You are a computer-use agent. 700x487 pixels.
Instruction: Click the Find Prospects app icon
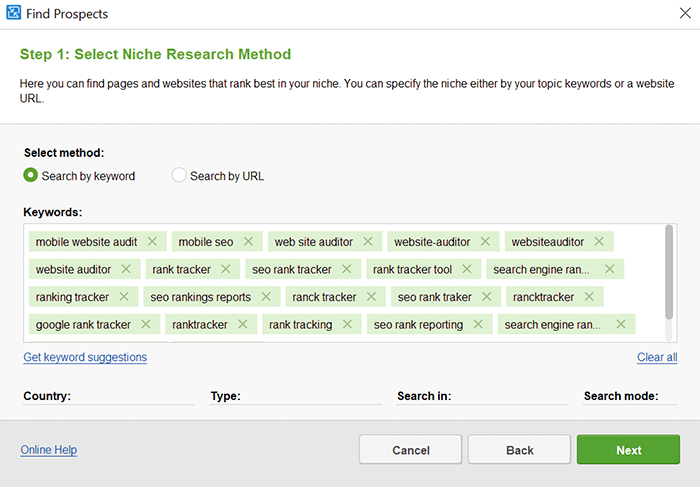click(13, 13)
